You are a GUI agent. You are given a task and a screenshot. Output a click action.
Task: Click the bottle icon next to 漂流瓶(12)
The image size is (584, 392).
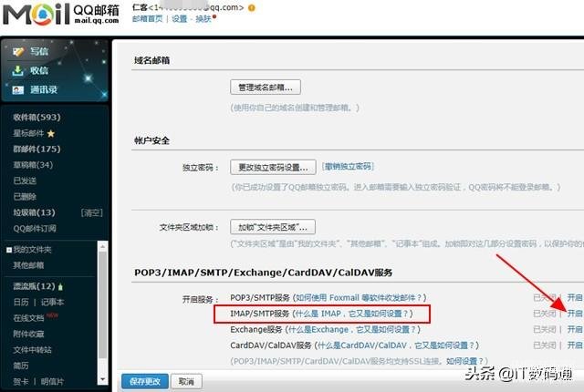[61, 287]
